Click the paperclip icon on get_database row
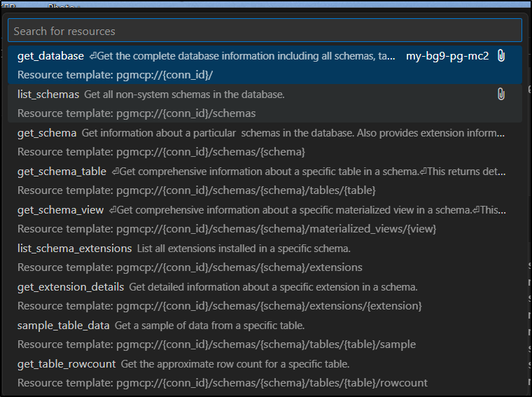The height and width of the screenshot is (397, 532). tap(501, 56)
